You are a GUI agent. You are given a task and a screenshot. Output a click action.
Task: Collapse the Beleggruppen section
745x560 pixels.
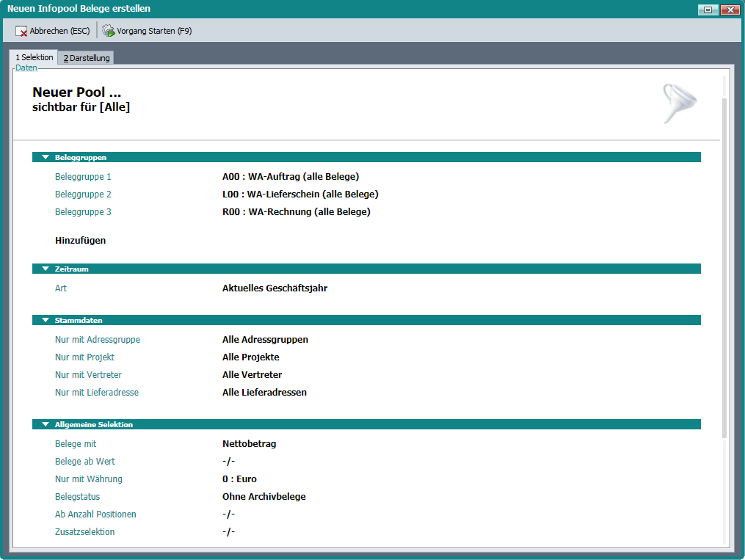(x=46, y=157)
